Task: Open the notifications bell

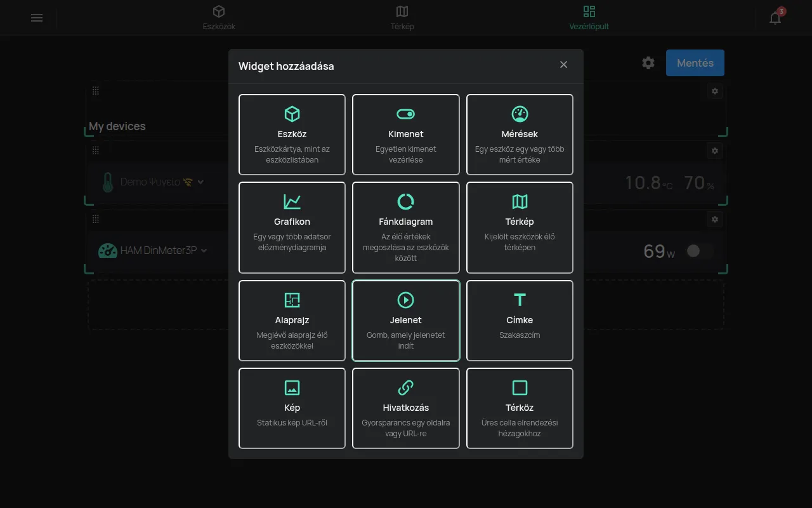Action: click(x=775, y=18)
